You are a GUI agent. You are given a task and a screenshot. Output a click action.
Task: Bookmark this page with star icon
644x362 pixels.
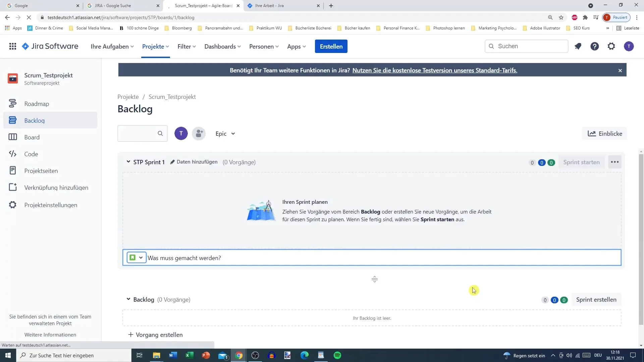click(x=561, y=17)
